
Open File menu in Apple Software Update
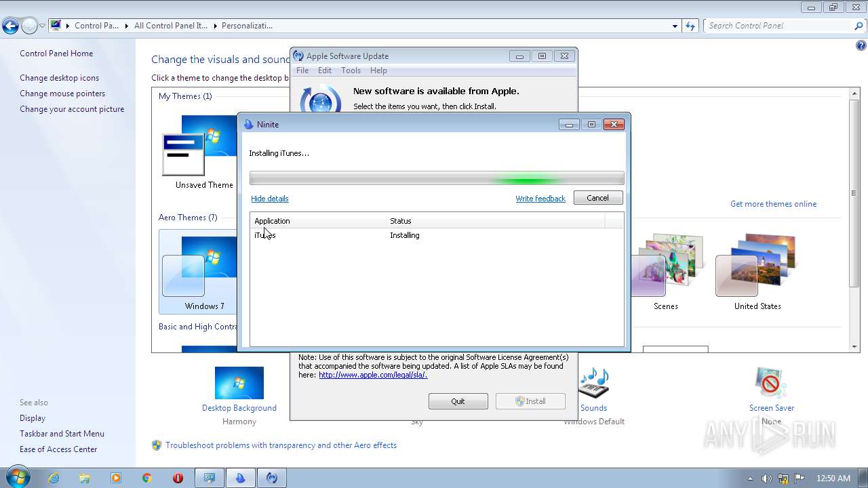302,70
